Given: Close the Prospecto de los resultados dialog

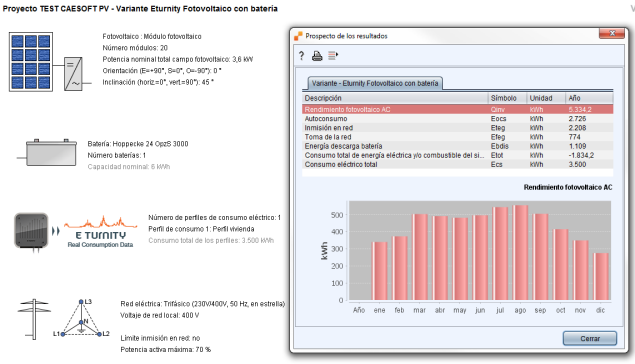Looking at the screenshot, I should 612,33.
